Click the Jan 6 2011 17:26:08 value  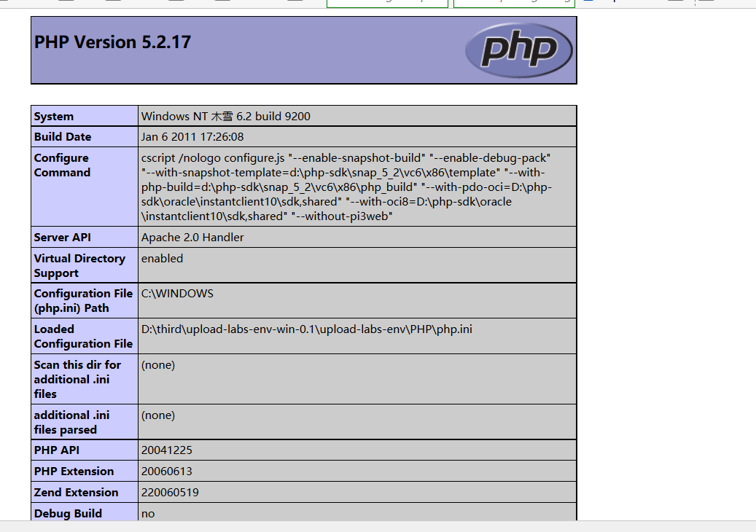pos(192,137)
